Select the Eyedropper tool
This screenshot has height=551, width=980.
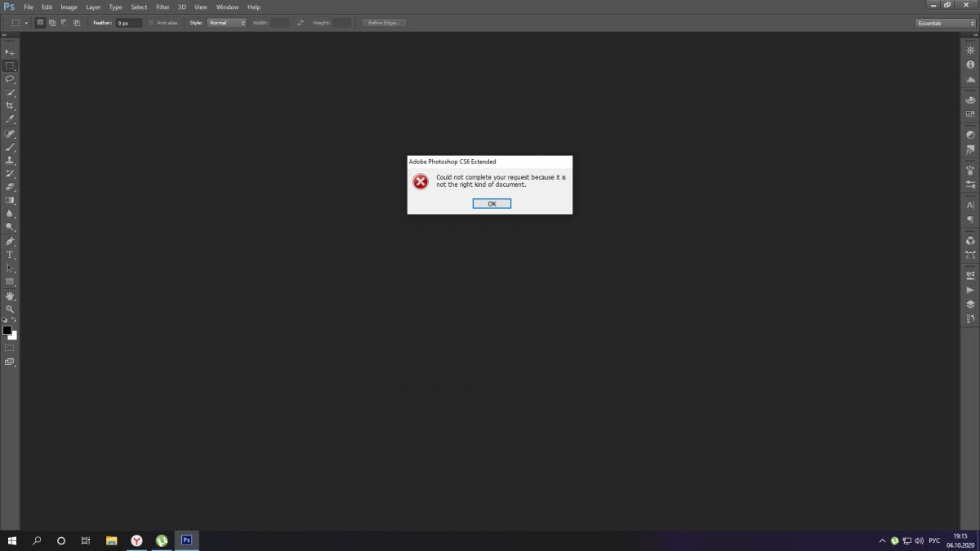pos(10,119)
